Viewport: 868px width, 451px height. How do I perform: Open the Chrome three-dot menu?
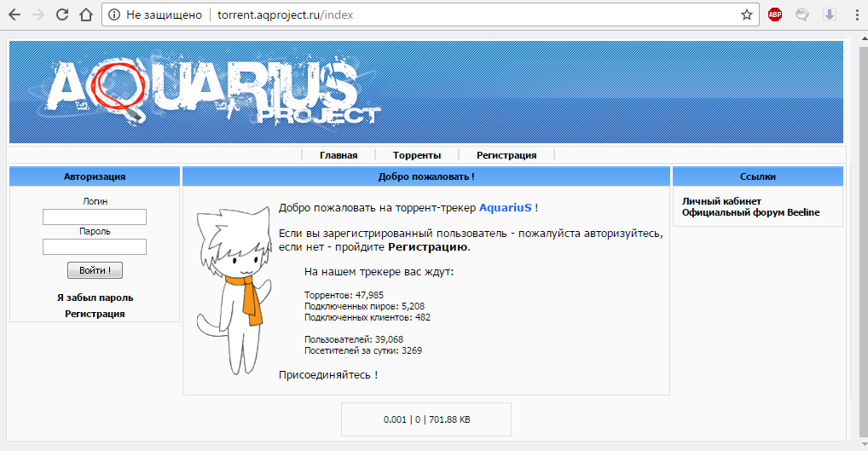856,15
